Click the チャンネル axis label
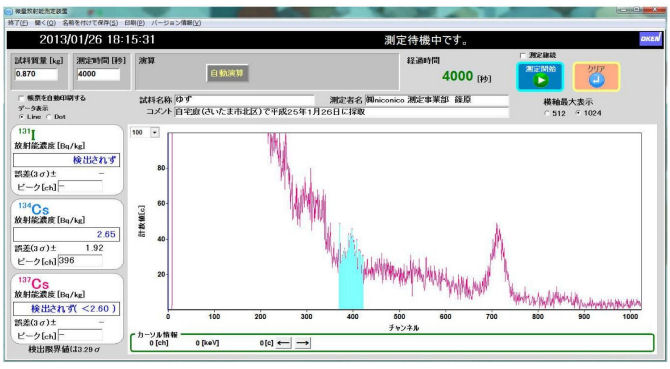 coord(404,328)
